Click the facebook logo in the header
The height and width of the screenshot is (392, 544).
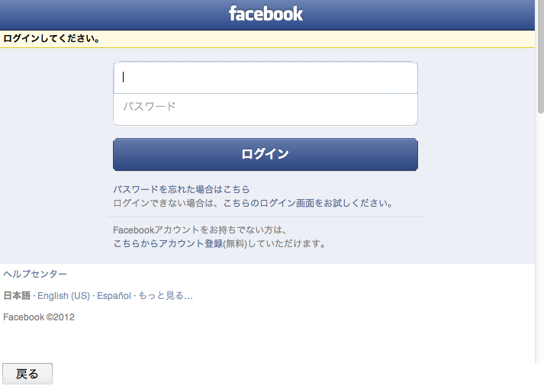pyautogui.click(x=266, y=14)
